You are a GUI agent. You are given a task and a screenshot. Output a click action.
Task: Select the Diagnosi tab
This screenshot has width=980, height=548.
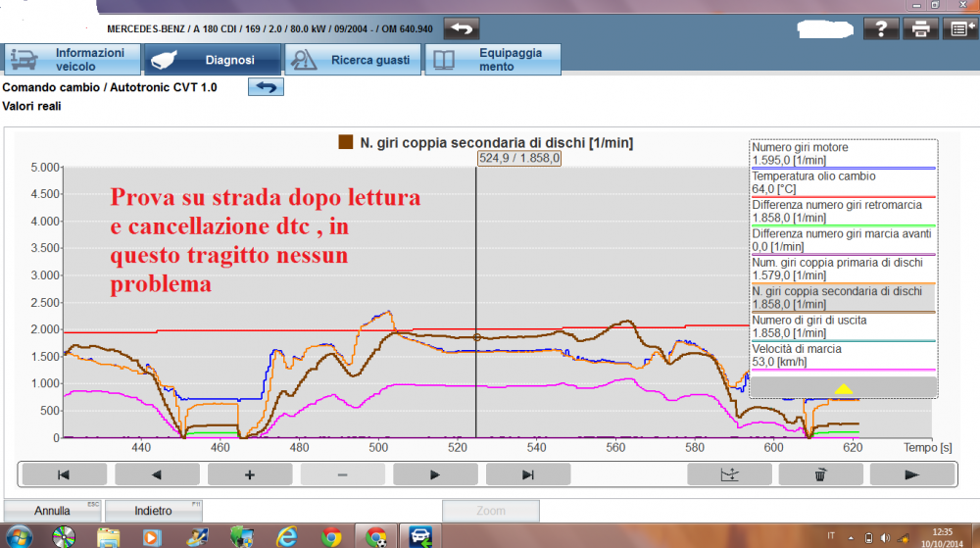click(x=213, y=60)
